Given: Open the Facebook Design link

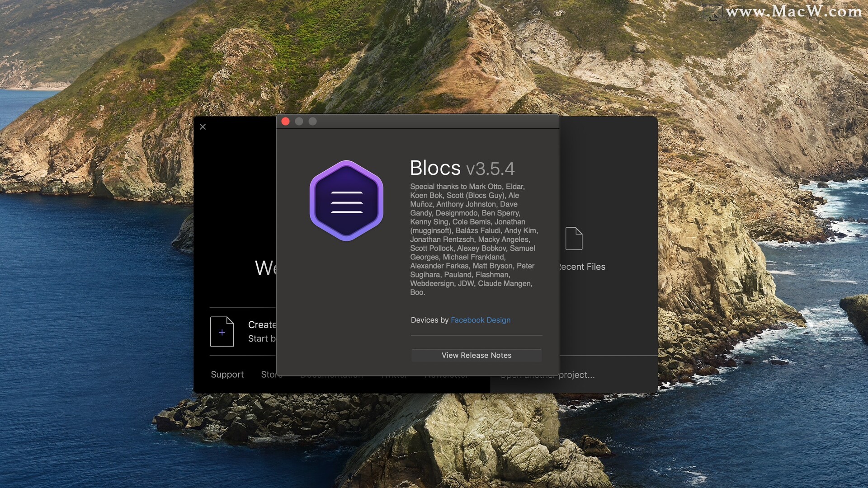Looking at the screenshot, I should (481, 320).
